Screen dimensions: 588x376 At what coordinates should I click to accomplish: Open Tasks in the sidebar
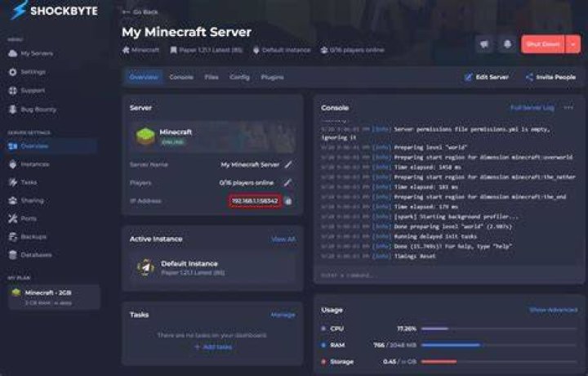pos(23,182)
